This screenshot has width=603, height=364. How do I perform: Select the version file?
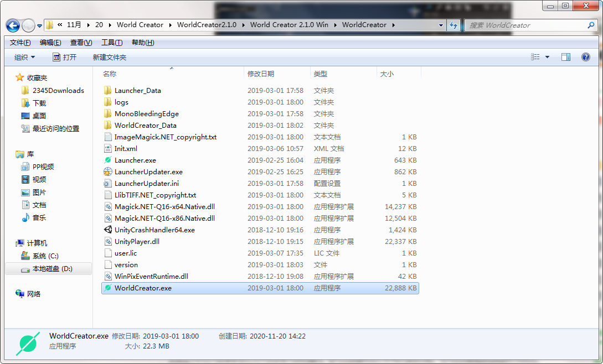click(126, 265)
